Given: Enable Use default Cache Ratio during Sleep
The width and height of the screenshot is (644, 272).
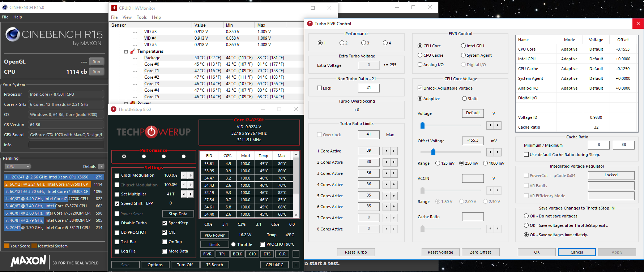Looking at the screenshot, I should (526, 155).
